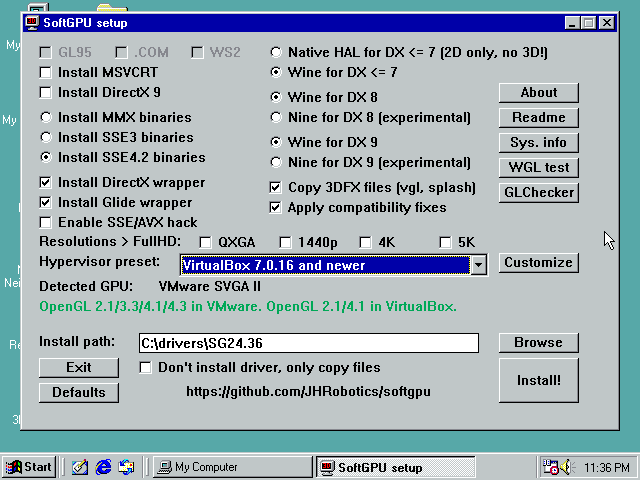Image resolution: width=640 pixels, height=480 pixels.
Task: Launch GLChecker
Action: click(539, 192)
